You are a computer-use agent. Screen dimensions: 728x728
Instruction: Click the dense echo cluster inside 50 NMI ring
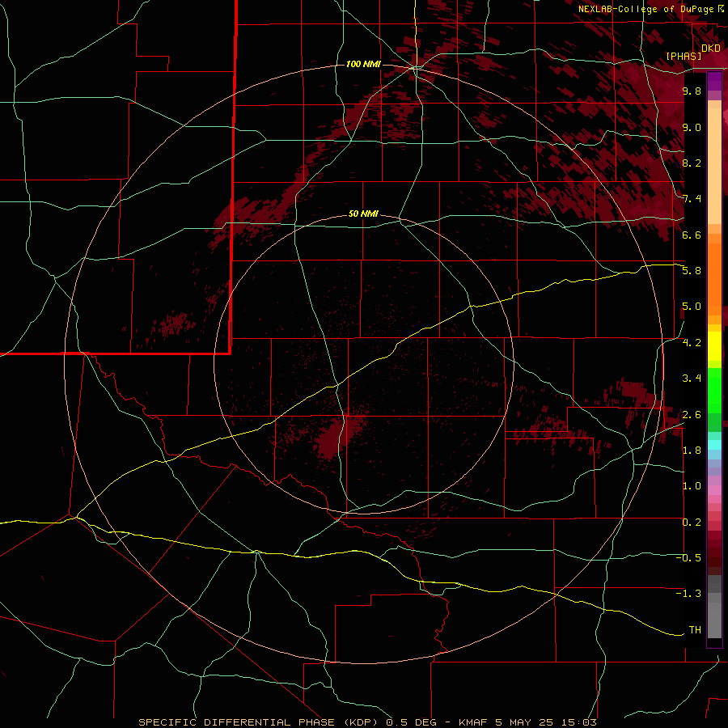[334, 437]
